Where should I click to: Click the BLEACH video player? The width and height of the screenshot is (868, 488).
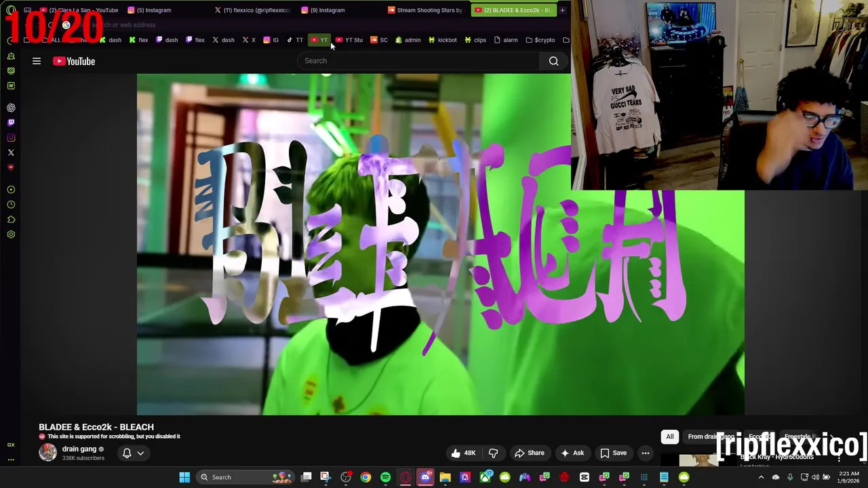coord(441,244)
